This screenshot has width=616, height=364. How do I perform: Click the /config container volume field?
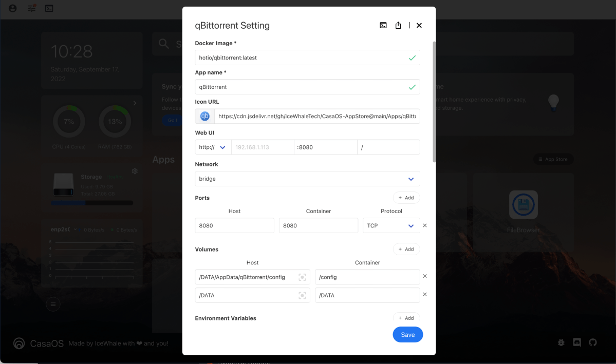[x=367, y=277]
